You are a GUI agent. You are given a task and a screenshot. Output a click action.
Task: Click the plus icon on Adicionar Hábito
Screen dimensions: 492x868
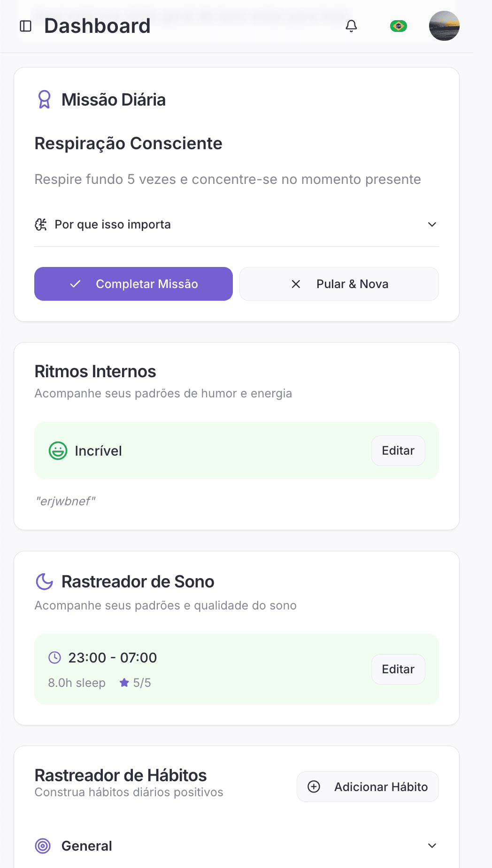coord(314,786)
